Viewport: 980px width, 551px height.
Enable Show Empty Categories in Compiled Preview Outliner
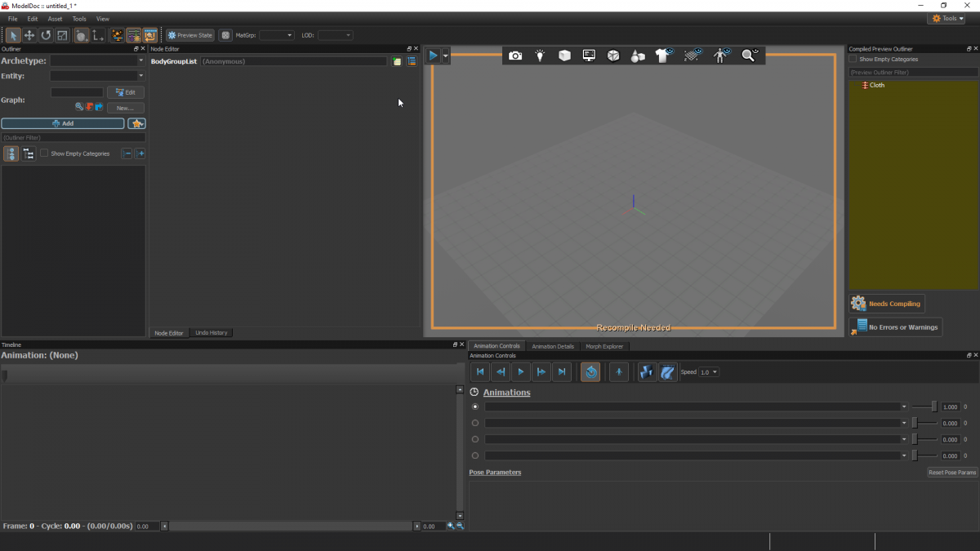coord(853,59)
